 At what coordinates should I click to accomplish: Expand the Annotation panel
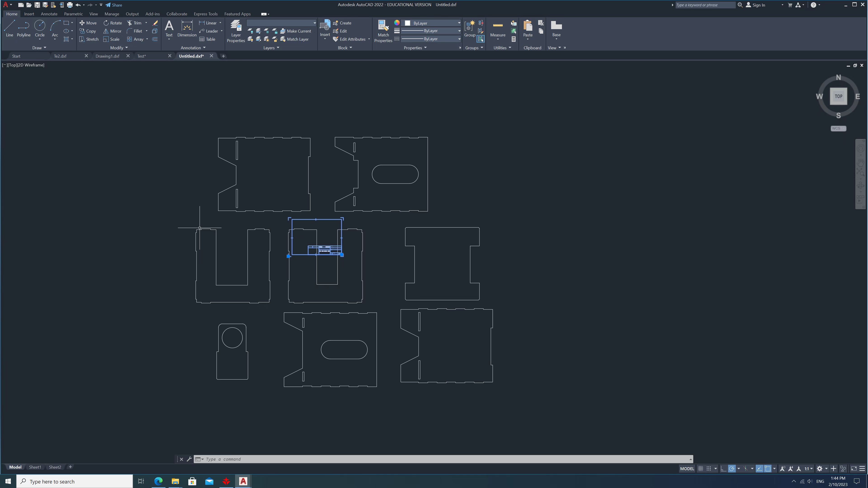click(x=193, y=48)
